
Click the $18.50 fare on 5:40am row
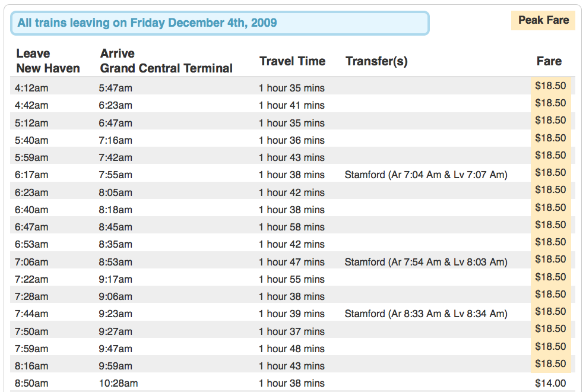pos(550,138)
